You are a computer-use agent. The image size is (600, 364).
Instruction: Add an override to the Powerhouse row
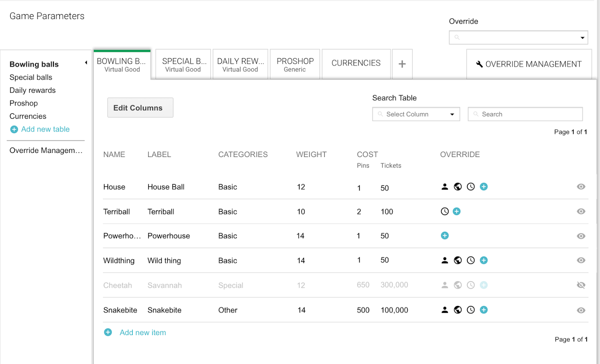click(445, 236)
